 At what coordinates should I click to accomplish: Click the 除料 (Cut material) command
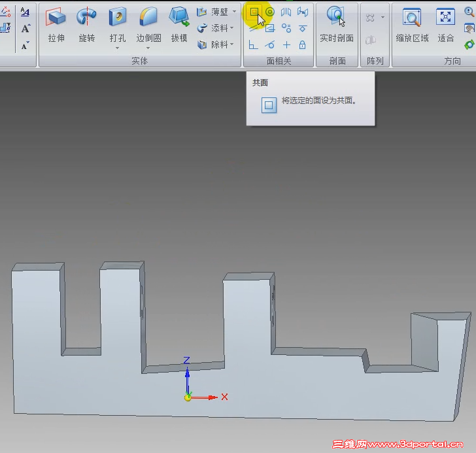pos(212,44)
